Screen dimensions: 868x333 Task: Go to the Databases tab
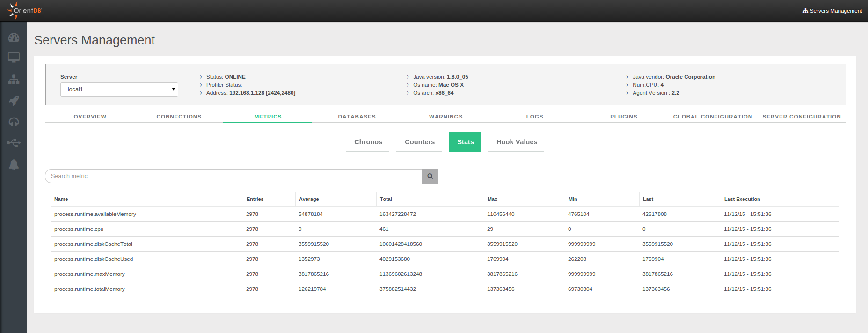point(357,117)
